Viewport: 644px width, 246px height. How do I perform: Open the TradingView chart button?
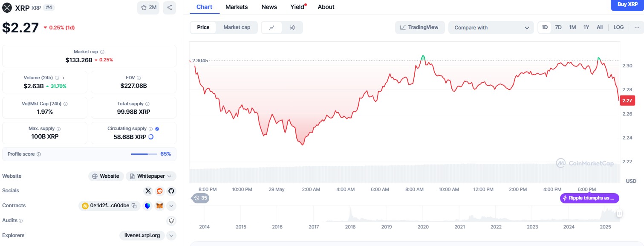point(419,27)
